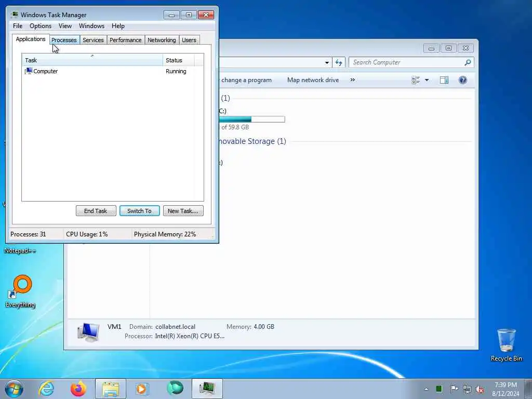
Task: Sort by the Status column header
Action: point(179,60)
